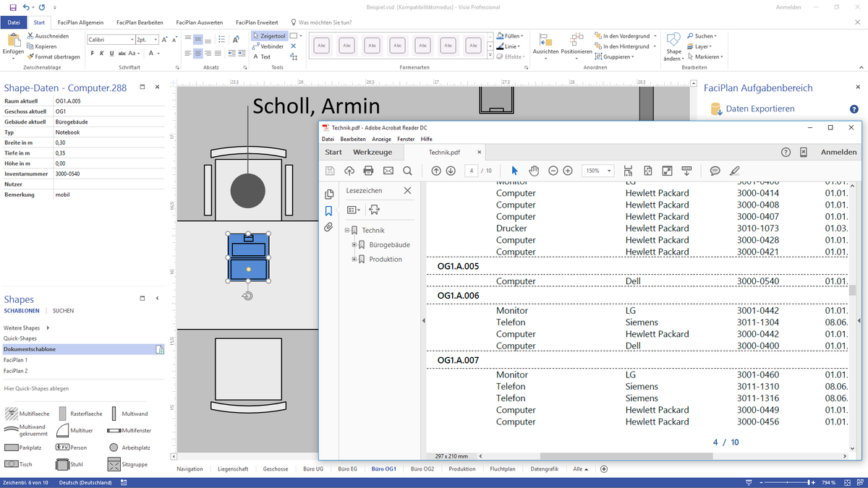This screenshot has height=488, width=868.
Task: Click SUCHEN in the Shapes panel
Action: coord(63,311)
